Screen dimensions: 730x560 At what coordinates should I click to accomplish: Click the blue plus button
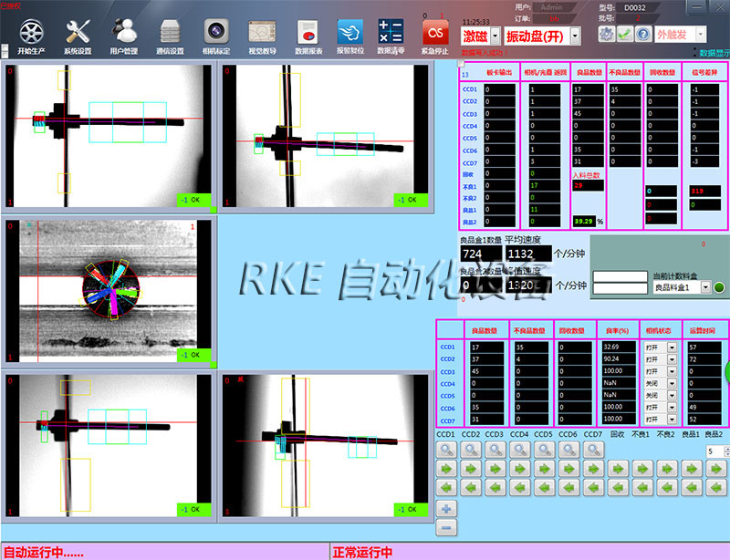[x=447, y=508]
